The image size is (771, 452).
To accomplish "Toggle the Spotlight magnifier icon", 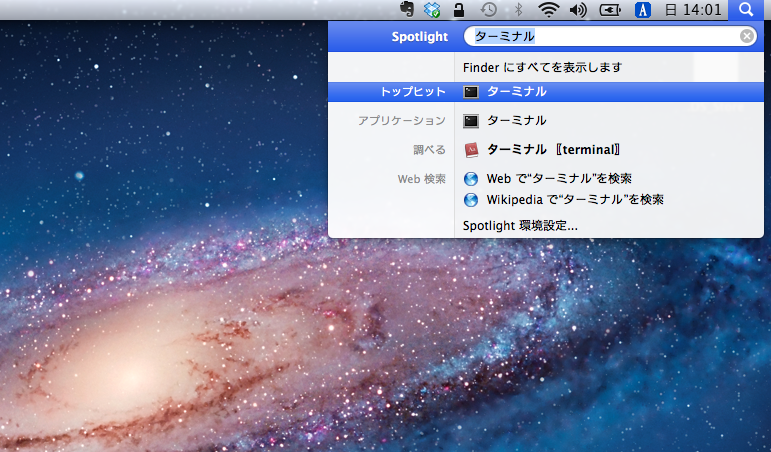I will click(746, 9).
